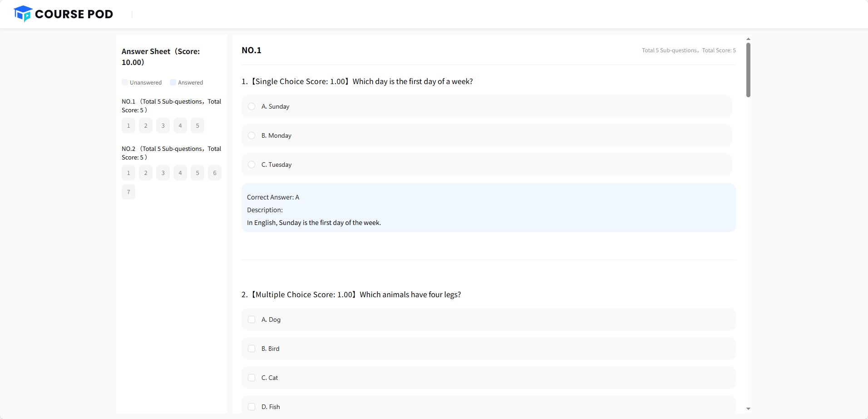Click the NO.1 section heading
This screenshot has width=868, height=419.
tap(252, 50)
